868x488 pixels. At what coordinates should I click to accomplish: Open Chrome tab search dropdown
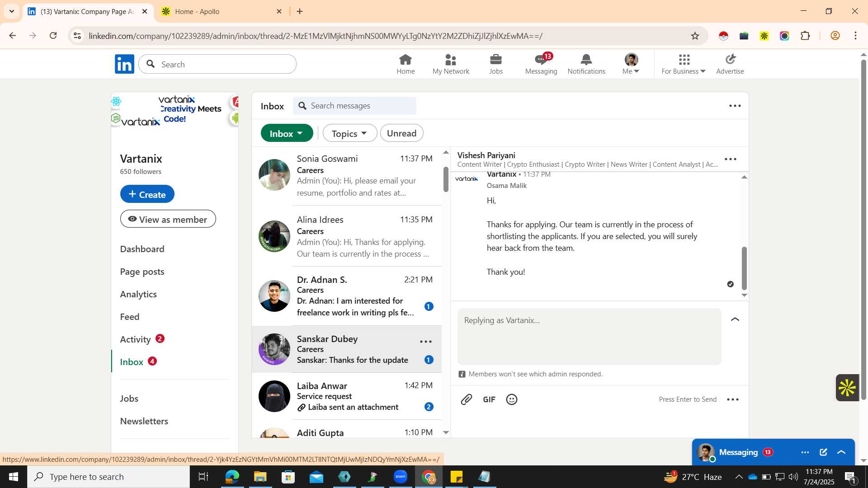(11, 11)
